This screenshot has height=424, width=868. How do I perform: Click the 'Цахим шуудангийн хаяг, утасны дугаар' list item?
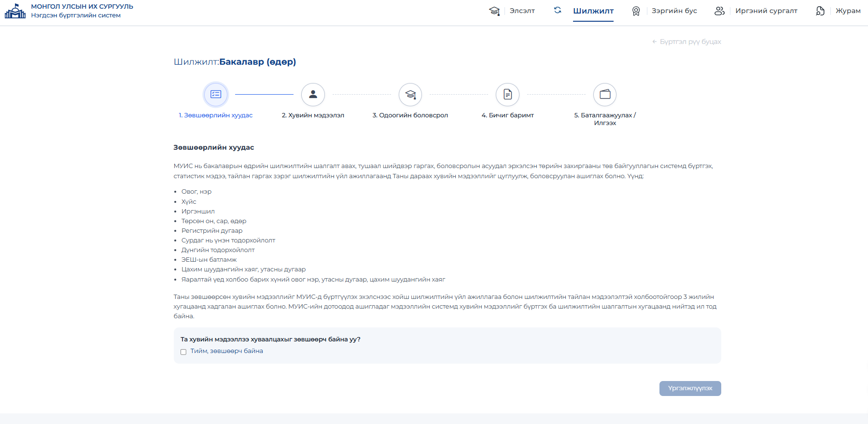tap(244, 269)
